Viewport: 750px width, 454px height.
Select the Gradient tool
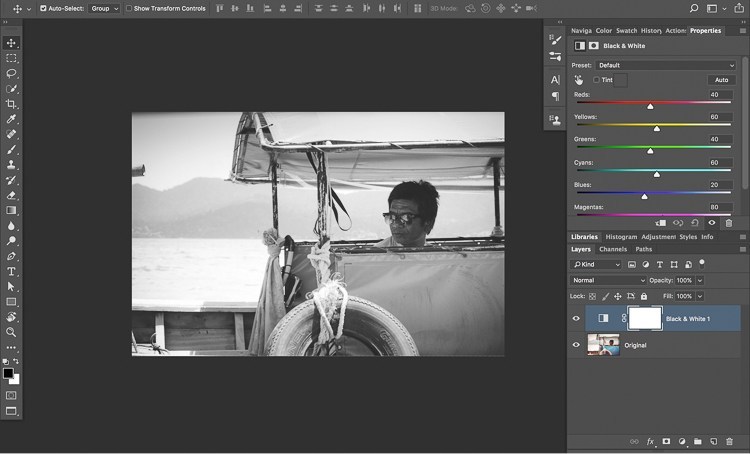[11, 210]
